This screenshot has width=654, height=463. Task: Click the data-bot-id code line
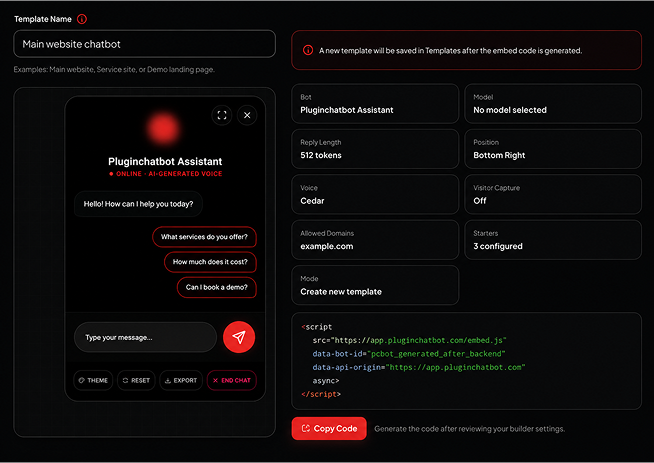click(x=409, y=354)
